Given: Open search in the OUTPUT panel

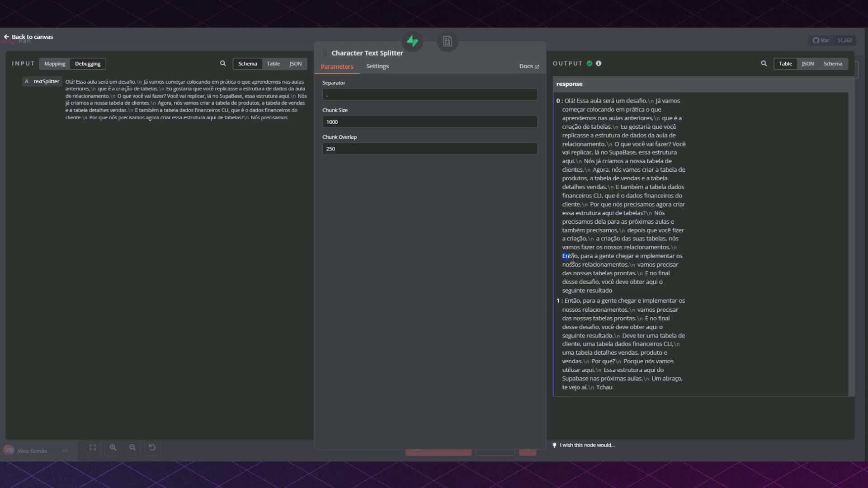Looking at the screenshot, I should (x=763, y=63).
